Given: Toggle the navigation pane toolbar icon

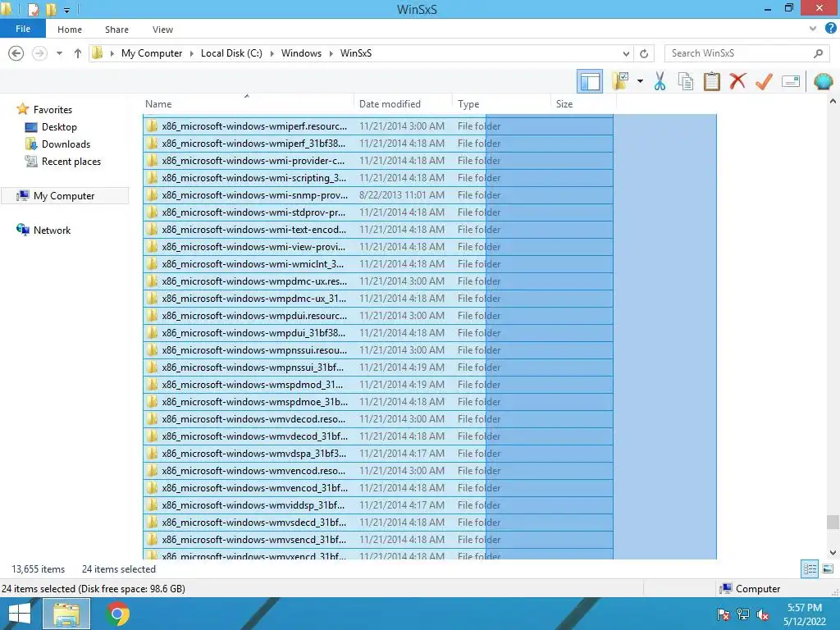Looking at the screenshot, I should pyautogui.click(x=590, y=81).
